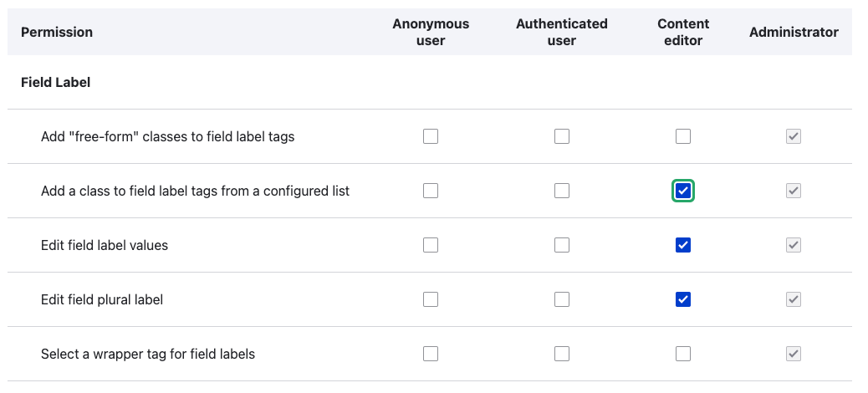The image size is (868, 393).
Task: Click Administrator configured list class checkbox
Action: click(x=794, y=191)
